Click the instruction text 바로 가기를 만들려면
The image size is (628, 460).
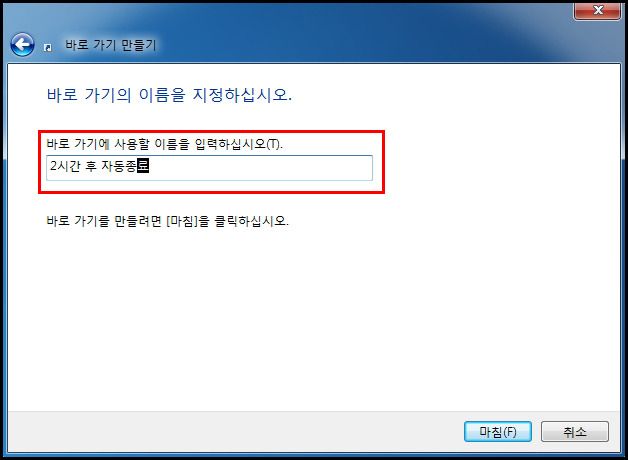click(104, 221)
